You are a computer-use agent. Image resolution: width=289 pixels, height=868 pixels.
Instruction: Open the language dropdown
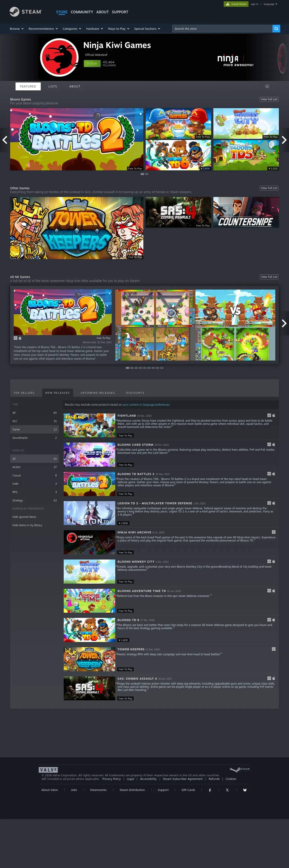[x=271, y=4]
